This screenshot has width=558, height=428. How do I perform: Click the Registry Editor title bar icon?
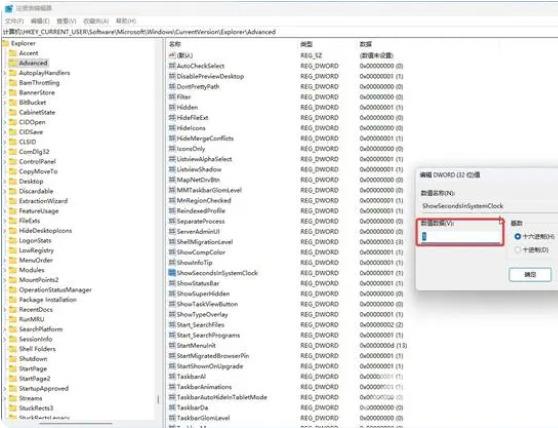pyautogui.click(x=9, y=8)
